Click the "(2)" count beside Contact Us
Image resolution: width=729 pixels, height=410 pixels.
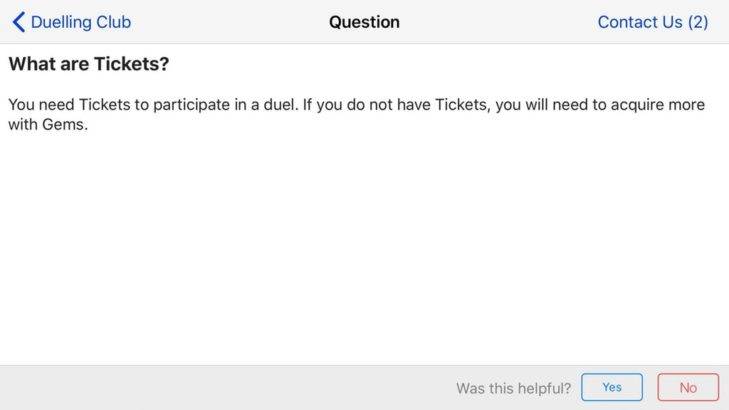pos(698,22)
